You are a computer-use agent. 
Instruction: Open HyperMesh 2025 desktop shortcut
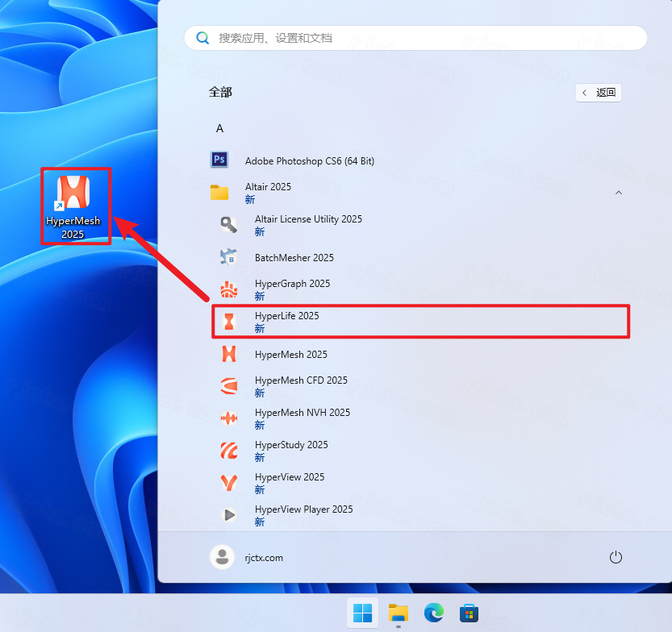[x=73, y=205]
